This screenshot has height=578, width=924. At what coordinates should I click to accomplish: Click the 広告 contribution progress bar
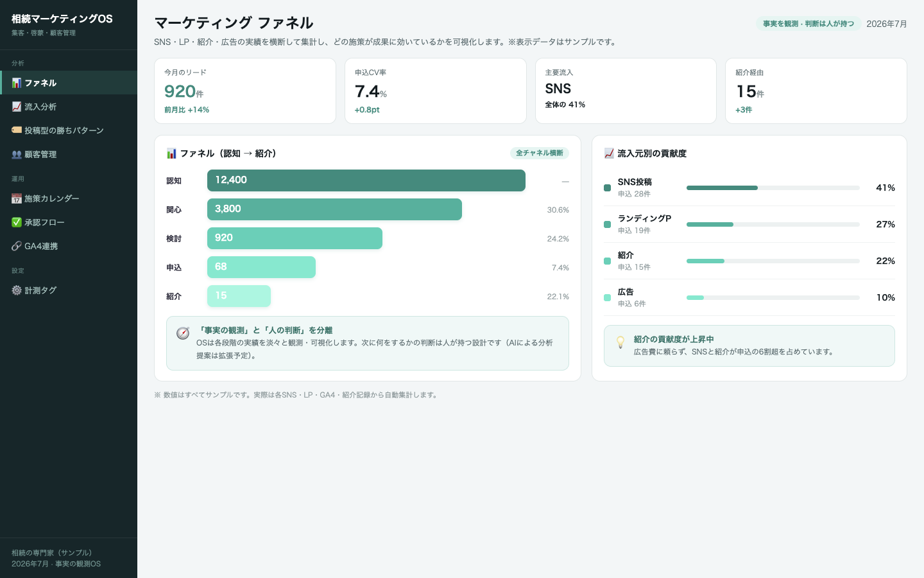(773, 297)
